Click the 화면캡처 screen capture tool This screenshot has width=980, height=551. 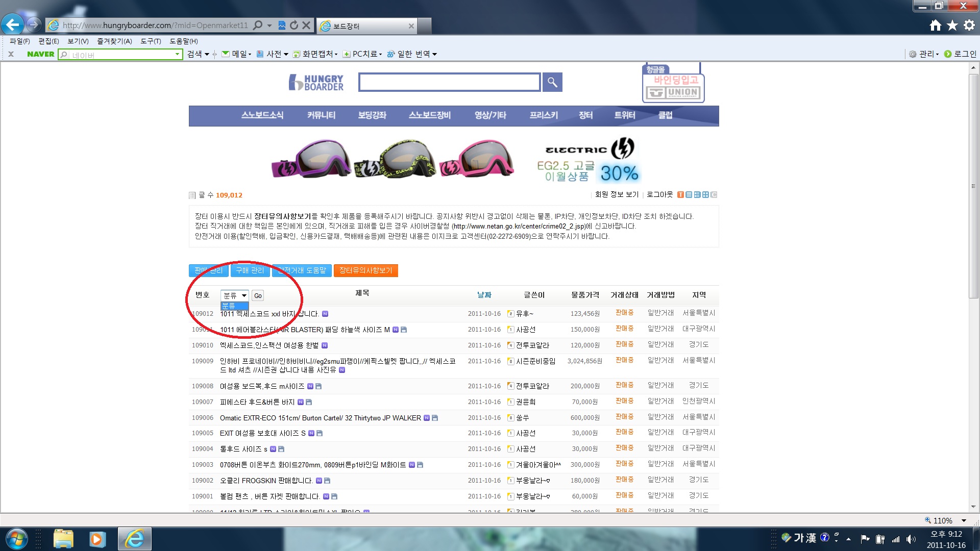[x=315, y=54]
